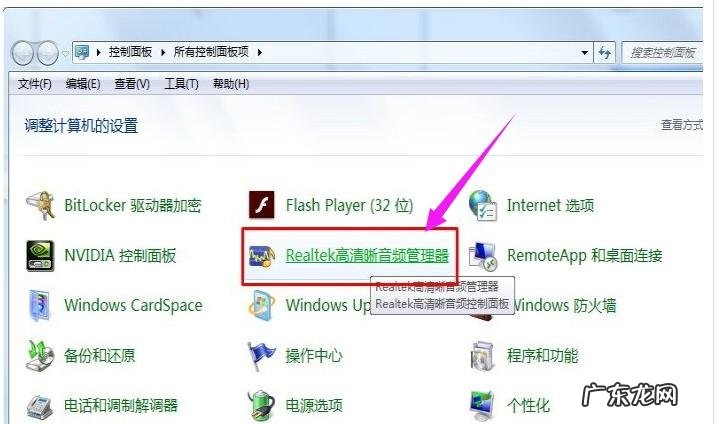Open the 备份和还原 icon

point(40,355)
